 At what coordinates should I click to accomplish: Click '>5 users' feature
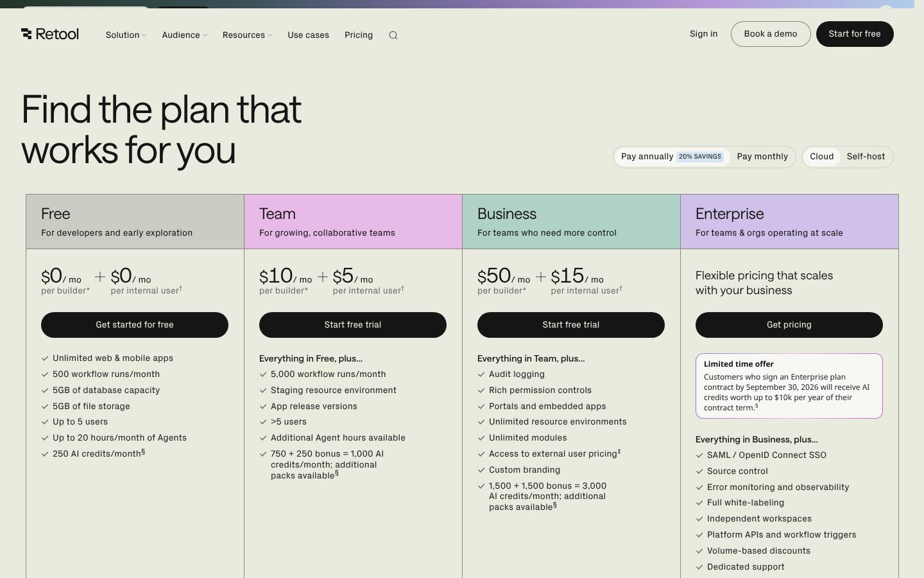[x=289, y=422]
